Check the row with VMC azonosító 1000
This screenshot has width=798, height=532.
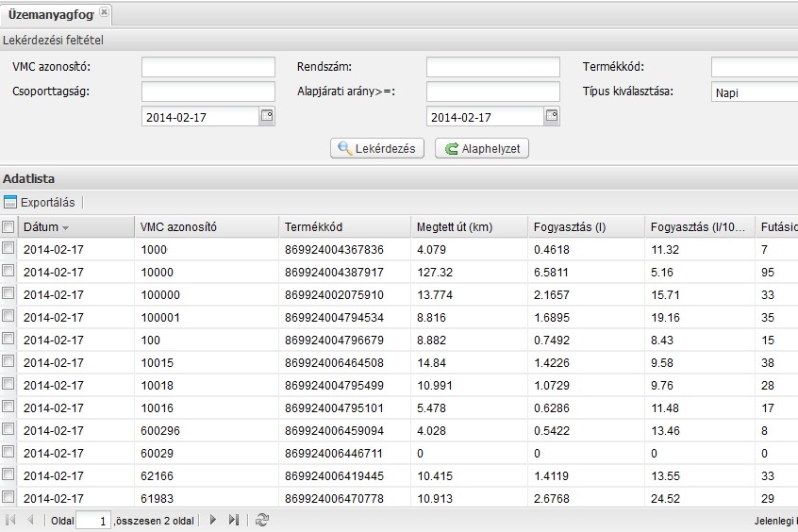tap(8, 249)
